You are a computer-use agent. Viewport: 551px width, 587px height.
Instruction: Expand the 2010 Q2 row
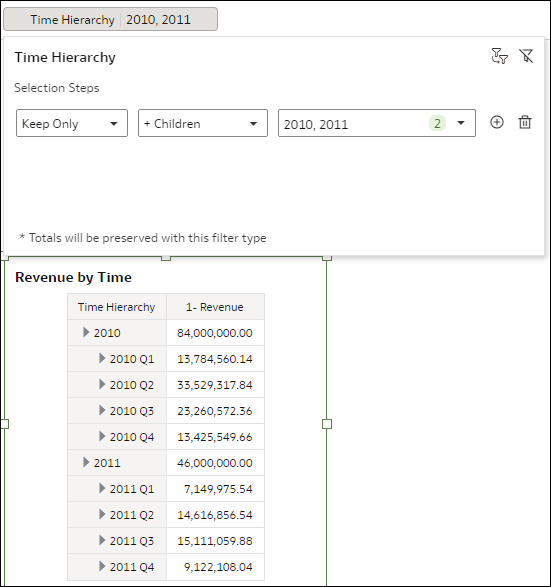tap(102, 384)
